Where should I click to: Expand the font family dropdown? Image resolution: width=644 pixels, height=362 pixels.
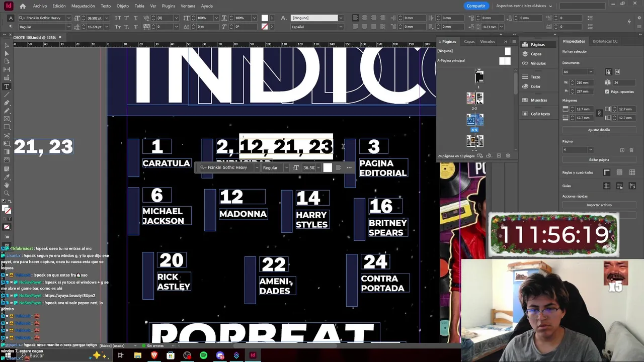click(x=68, y=18)
